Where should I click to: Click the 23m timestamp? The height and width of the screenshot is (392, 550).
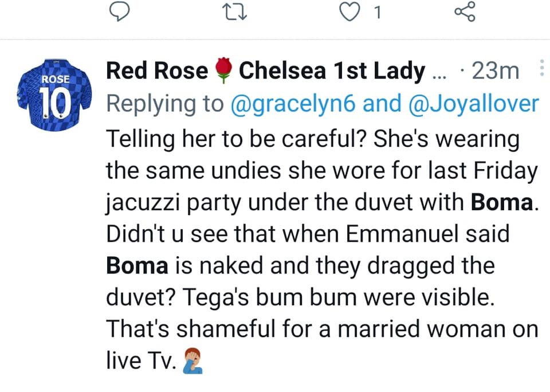(x=495, y=69)
